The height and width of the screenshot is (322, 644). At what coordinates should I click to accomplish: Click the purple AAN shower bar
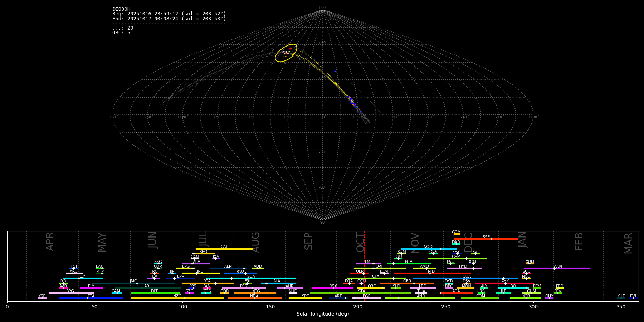[572, 268]
